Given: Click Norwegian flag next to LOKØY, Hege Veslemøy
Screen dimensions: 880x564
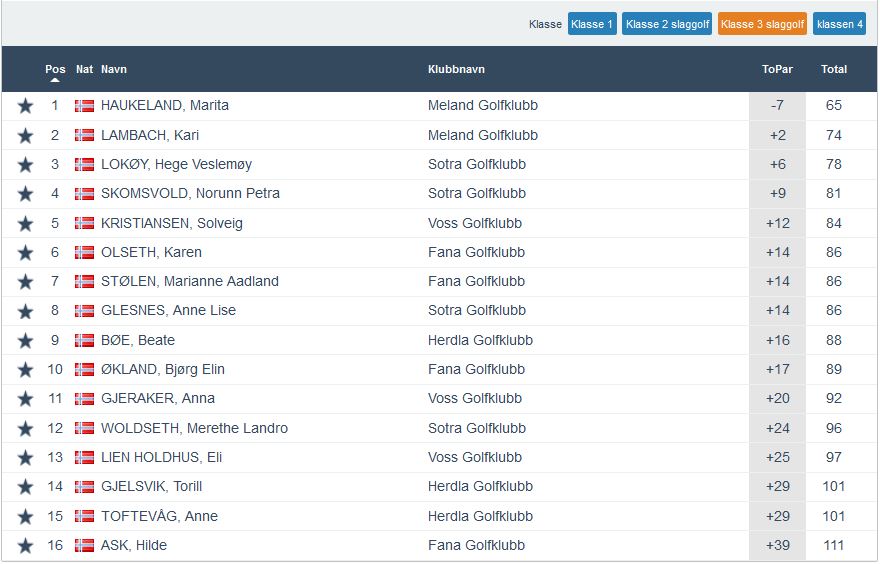Looking at the screenshot, I should coord(84,164).
